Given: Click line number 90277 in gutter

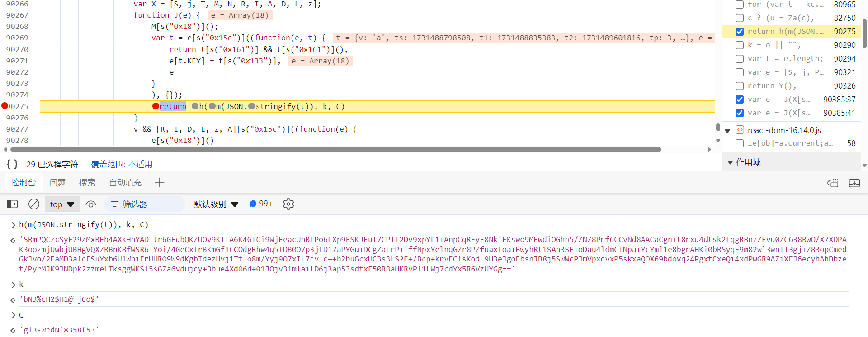Looking at the screenshot, I should (17, 129).
